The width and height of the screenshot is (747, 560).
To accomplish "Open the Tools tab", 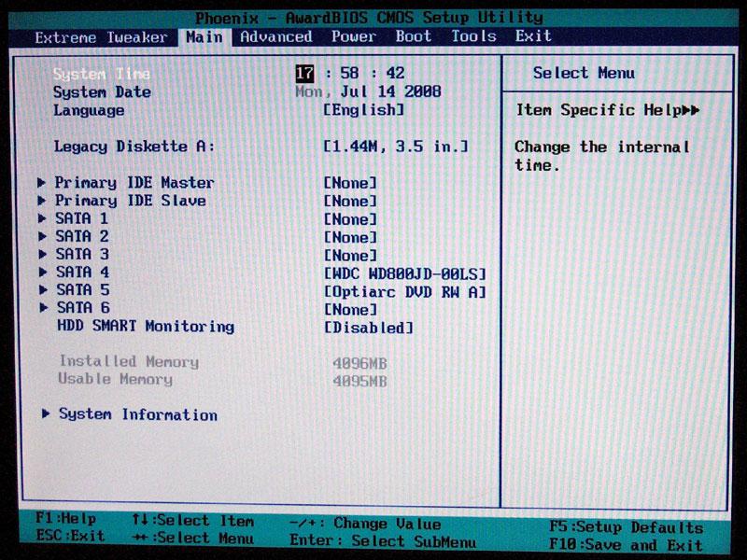I will click(x=473, y=36).
